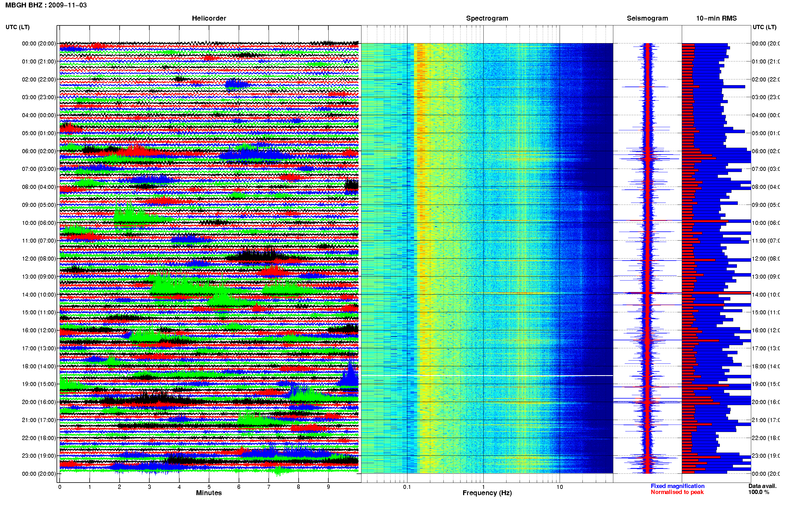Screen dimensions: 812x508
Task: Click tick "7" on the Minutes axis
Action: pos(269,487)
